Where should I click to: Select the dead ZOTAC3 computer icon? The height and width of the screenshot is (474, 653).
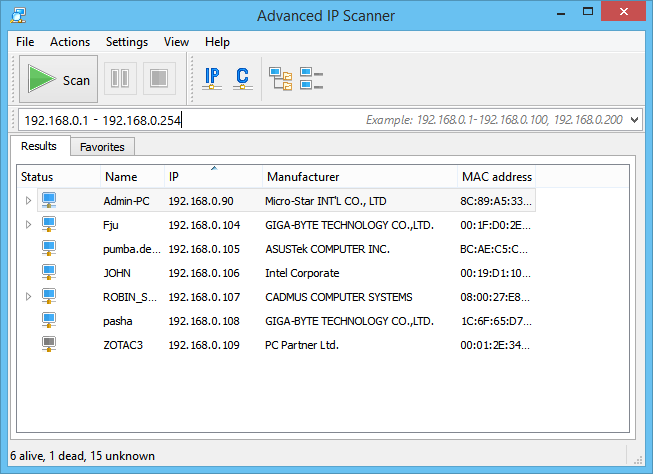point(49,345)
